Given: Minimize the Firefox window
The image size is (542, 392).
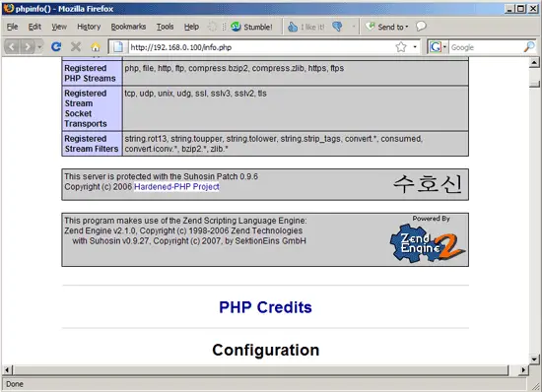Looking at the screenshot, I should point(509,9).
